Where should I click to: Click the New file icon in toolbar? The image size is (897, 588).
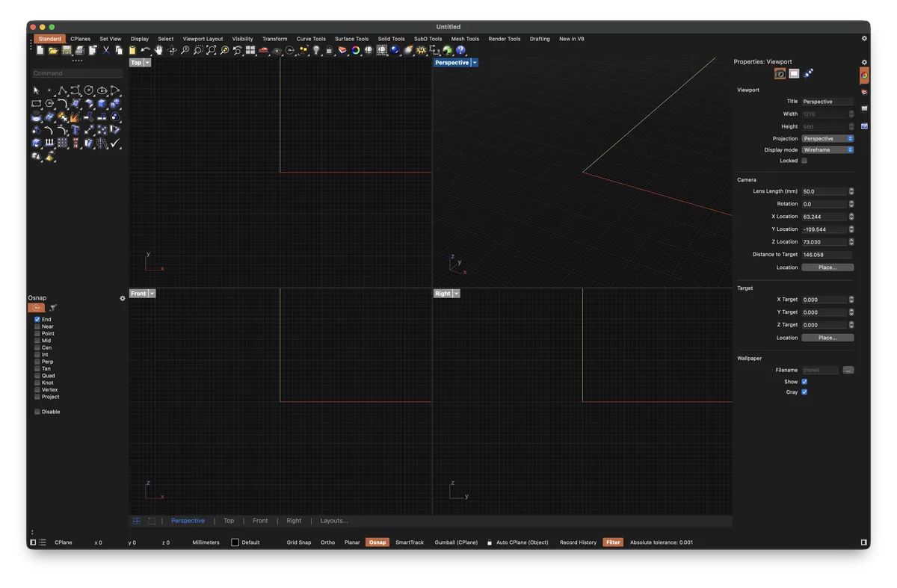(x=40, y=51)
